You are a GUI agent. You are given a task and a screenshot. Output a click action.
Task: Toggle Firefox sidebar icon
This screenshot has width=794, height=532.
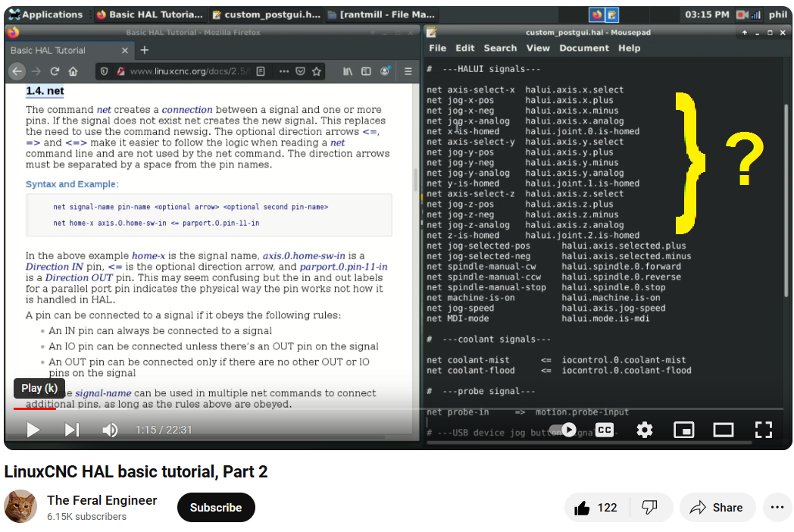coord(366,71)
